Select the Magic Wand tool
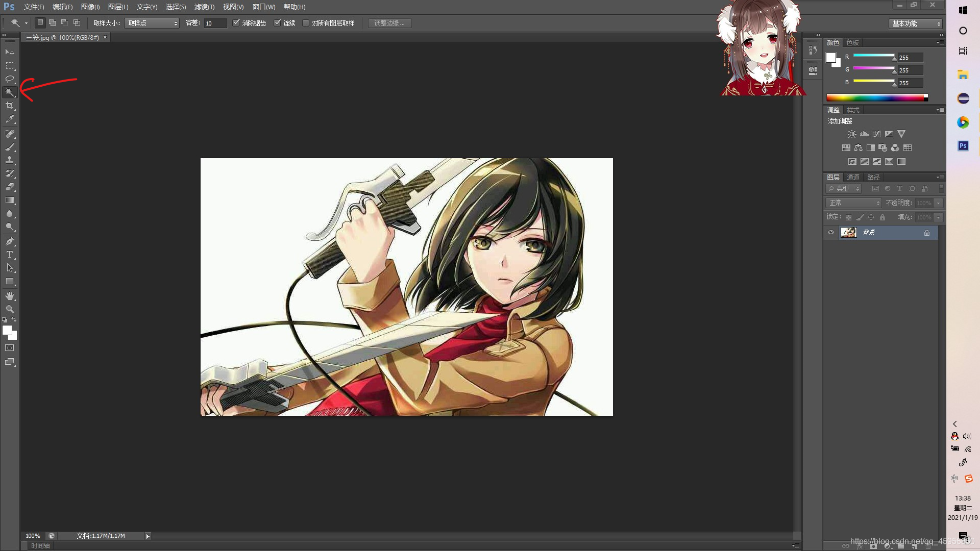This screenshot has width=980, height=551. [10, 92]
